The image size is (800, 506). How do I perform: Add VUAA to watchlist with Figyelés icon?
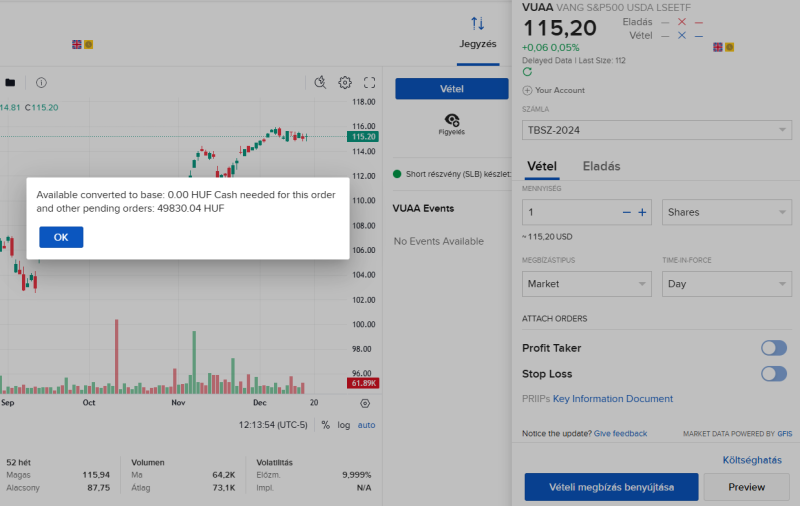click(452, 124)
